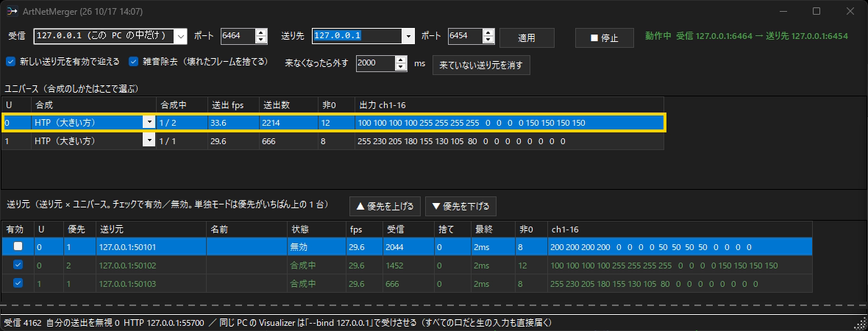Uncheck source 127.0.0.1:50102 checkbox
This screenshot has width=868, height=331.
pyautogui.click(x=18, y=265)
